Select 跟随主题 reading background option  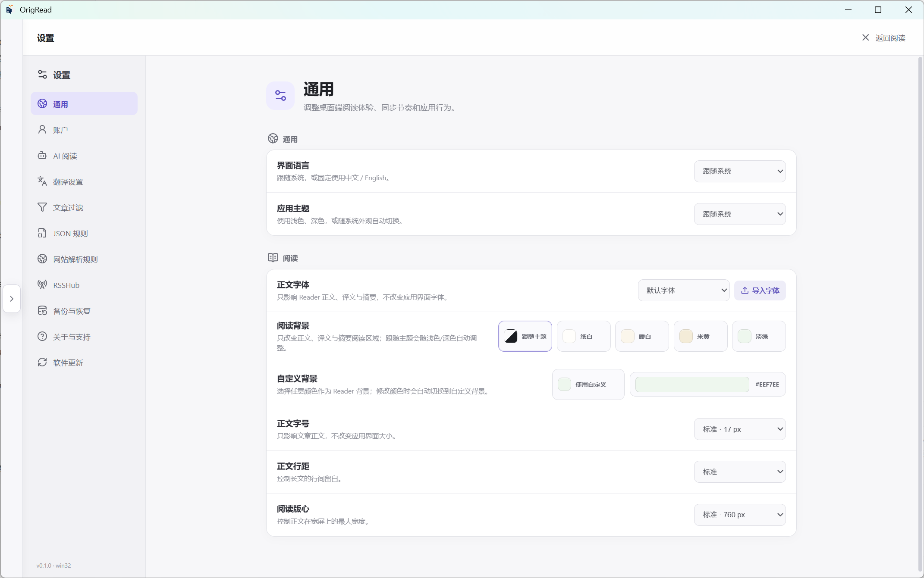pos(525,336)
